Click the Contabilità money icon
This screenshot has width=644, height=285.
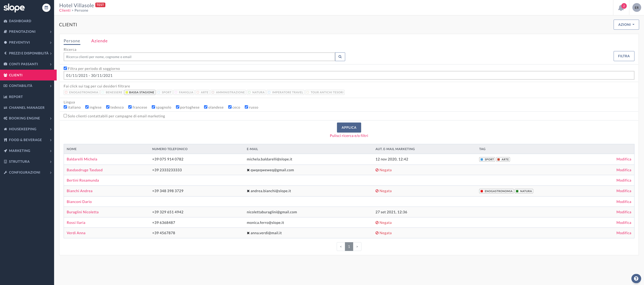click(x=5, y=86)
